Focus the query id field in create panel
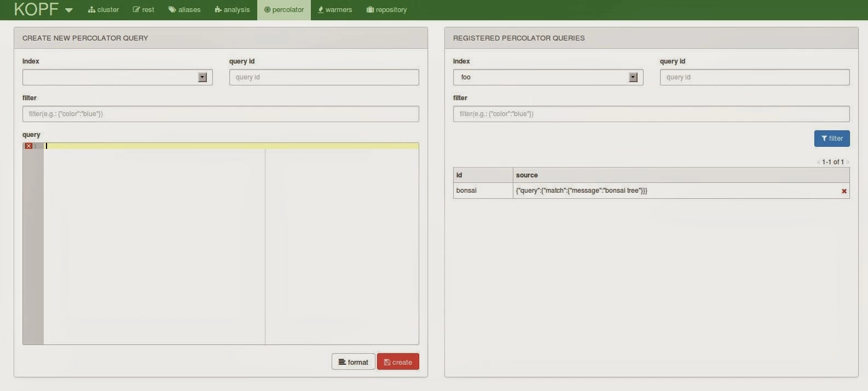The image size is (868, 391). (324, 77)
